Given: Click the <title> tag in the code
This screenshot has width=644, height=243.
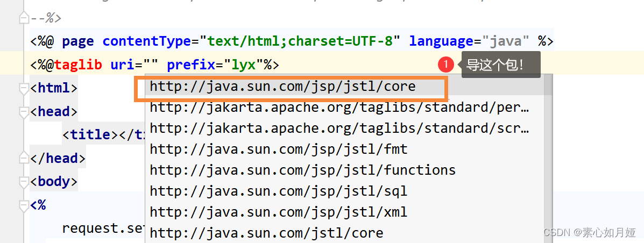Looking at the screenshot, I should coord(90,134).
